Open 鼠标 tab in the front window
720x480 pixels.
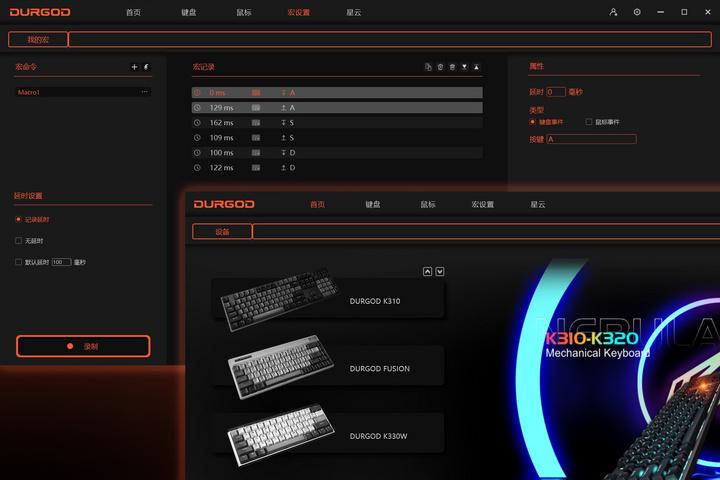click(428, 204)
